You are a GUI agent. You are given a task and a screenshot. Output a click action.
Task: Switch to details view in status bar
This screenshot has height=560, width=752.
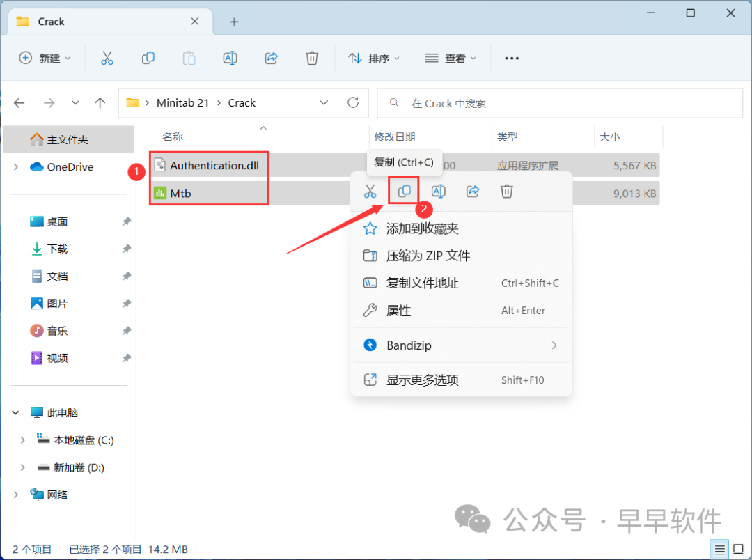pos(719,549)
